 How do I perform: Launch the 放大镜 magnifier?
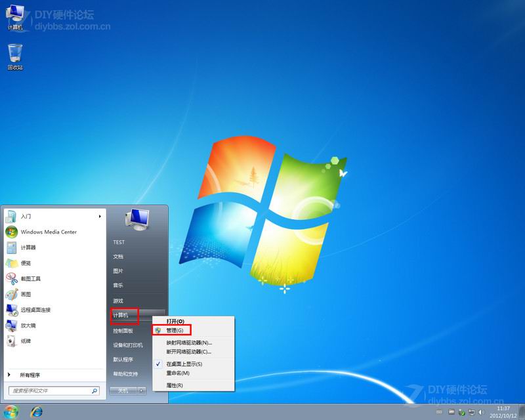click(54, 325)
